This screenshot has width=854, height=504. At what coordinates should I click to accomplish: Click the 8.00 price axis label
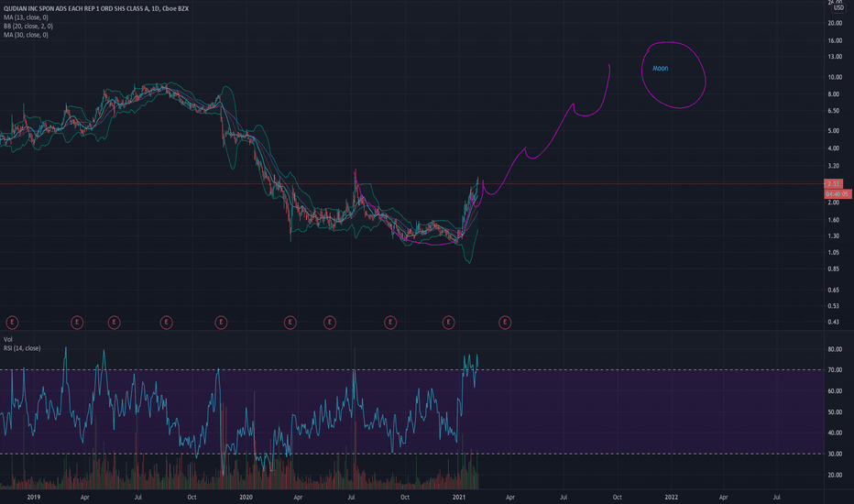pyautogui.click(x=833, y=94)
